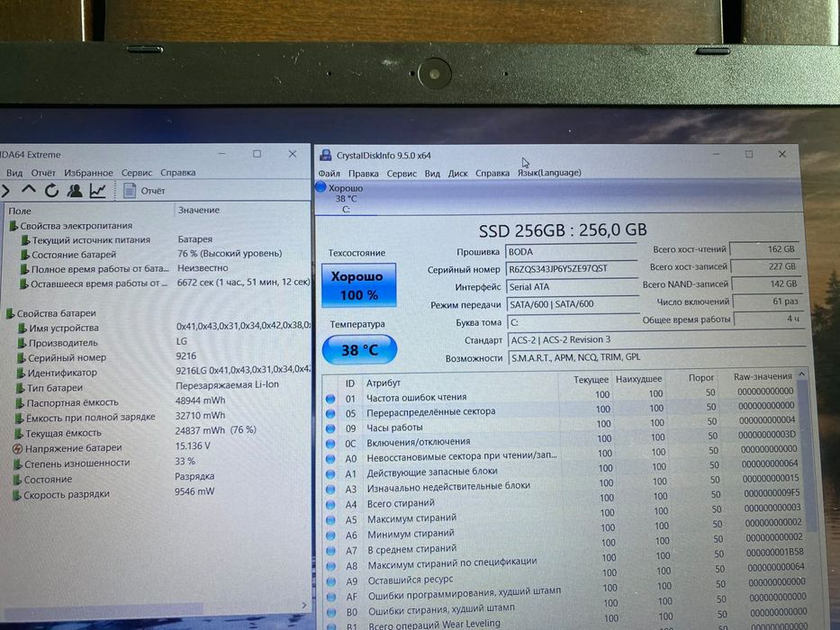Screen dimensions: 840x630
Task: Open the Диск menu in CrystalDiskInfo
Action: tap(457, 173)
